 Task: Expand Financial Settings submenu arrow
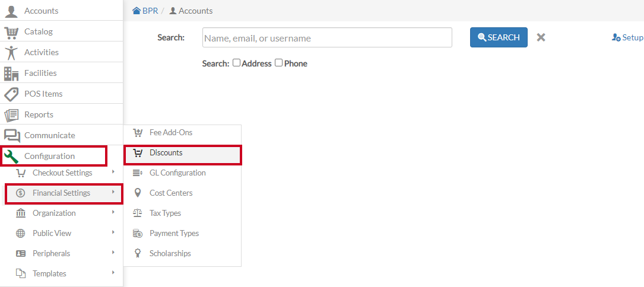coord(113,192)
